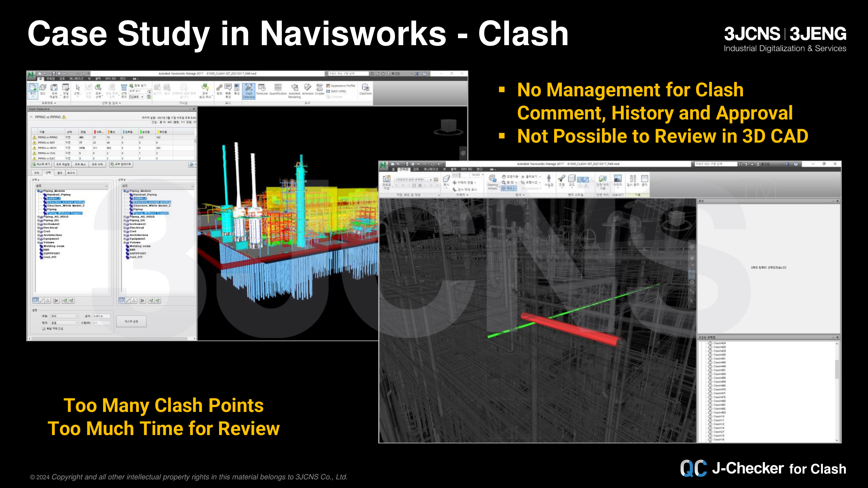Click the Appearance Profiler tool
The image size is (868, 488).
click(341, 86)
